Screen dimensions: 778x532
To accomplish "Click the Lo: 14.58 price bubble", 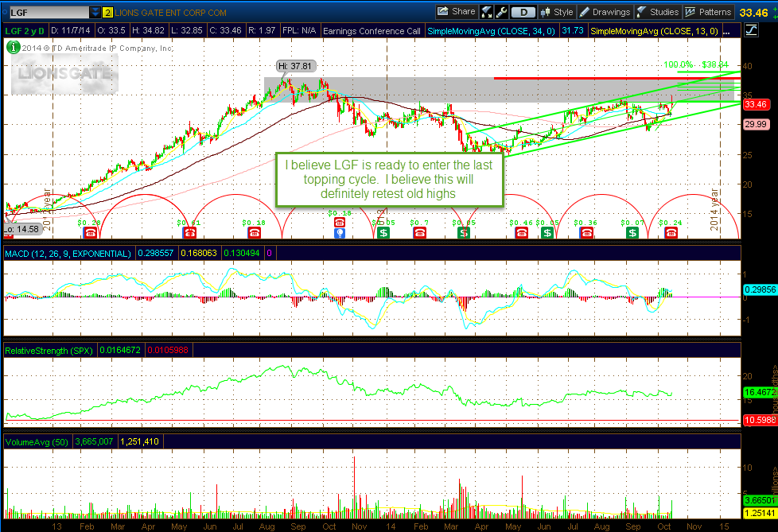I will tap(21, 229).
